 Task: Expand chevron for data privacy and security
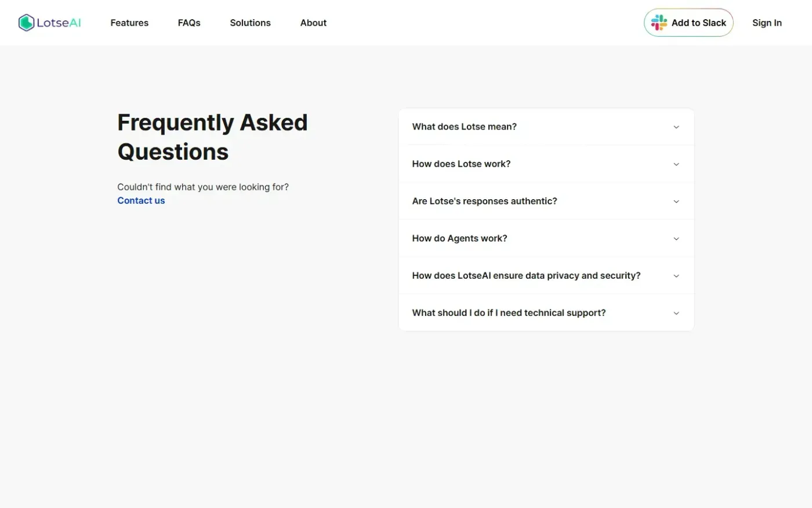(x=676, y=276)
